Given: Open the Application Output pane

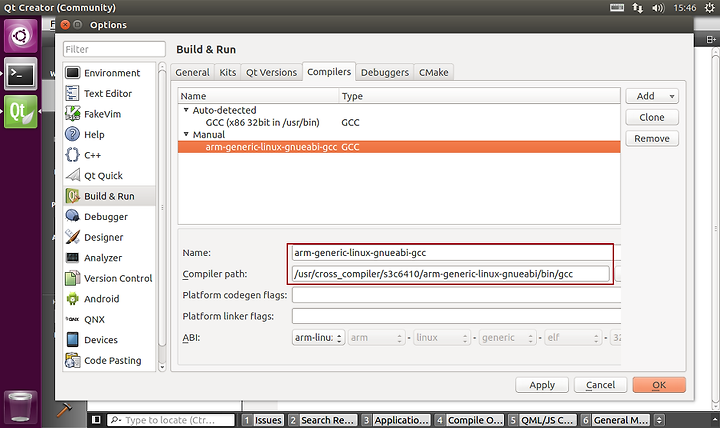Looking at the screenshot, I should pos(395,420).
